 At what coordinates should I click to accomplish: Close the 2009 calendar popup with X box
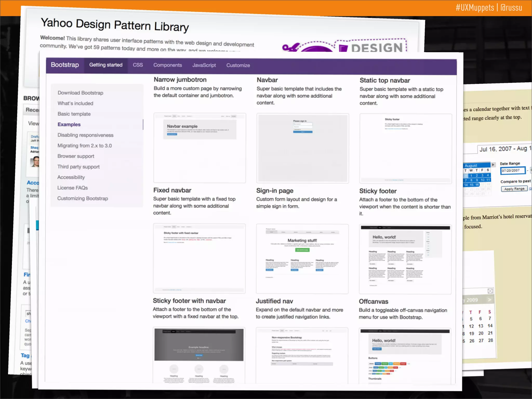(490, 291)
